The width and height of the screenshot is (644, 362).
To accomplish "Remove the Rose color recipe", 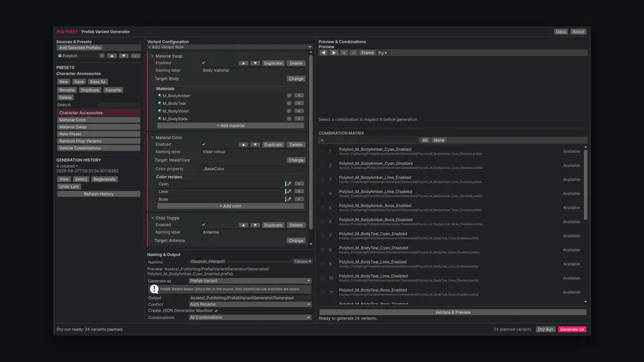I will pos(299,199).
